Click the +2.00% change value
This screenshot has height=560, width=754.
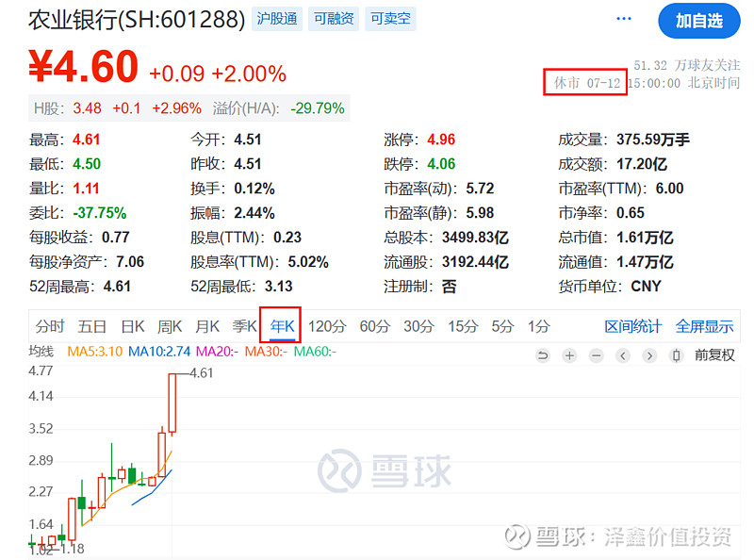(249, 74)
